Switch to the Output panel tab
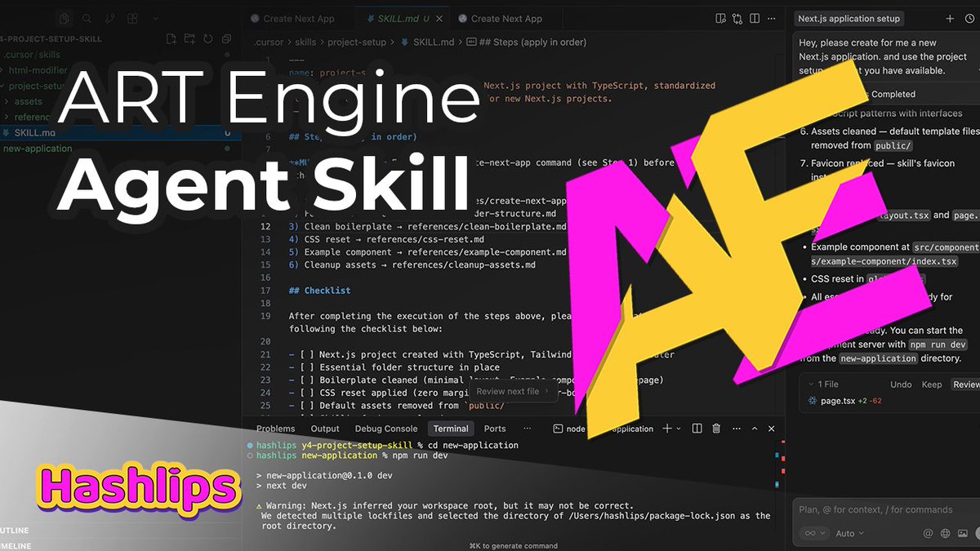The height and width of the screenshot is (551, 980). click(325, 429)
